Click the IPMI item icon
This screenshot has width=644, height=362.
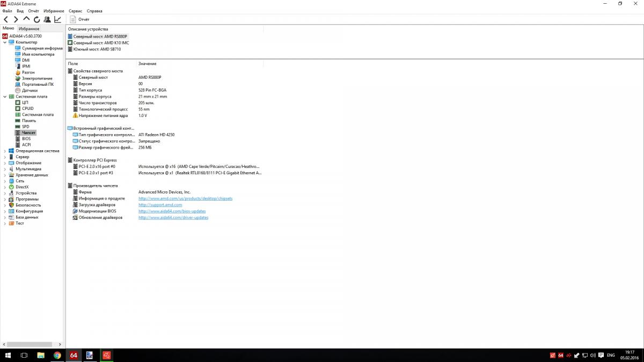pos(18,67)
